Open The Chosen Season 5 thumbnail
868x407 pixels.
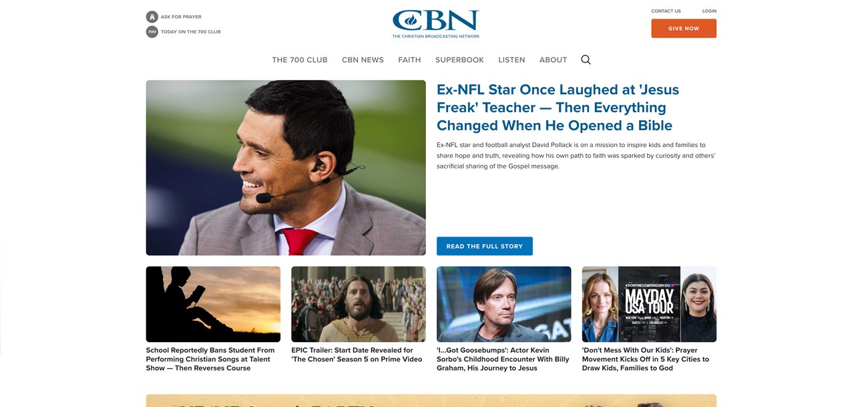359,304
